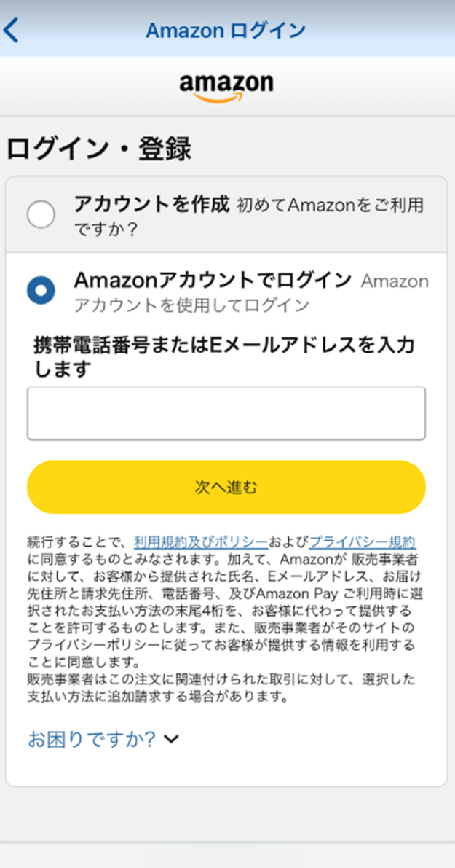This screenshot has width=455, height=868.
Task: Expand the chevron beside お困りですか?
Action: [x=172, y=740]
